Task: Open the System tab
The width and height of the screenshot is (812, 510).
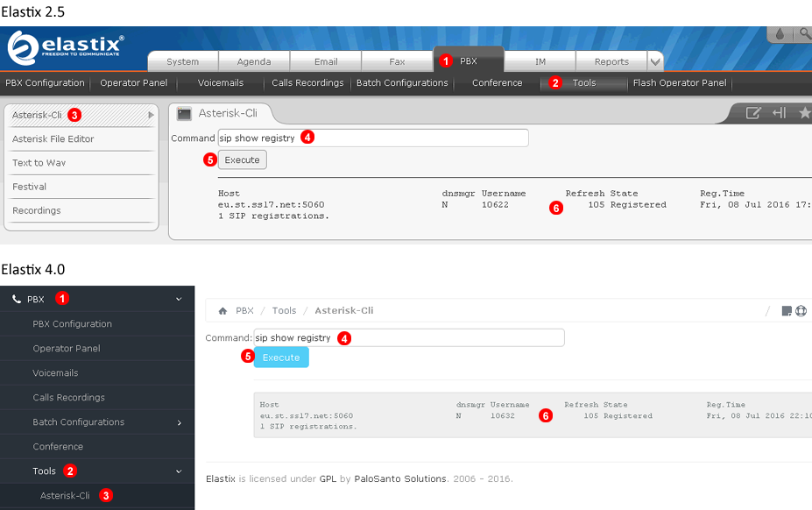Action: pyautogui.click(x=183, y=61)
